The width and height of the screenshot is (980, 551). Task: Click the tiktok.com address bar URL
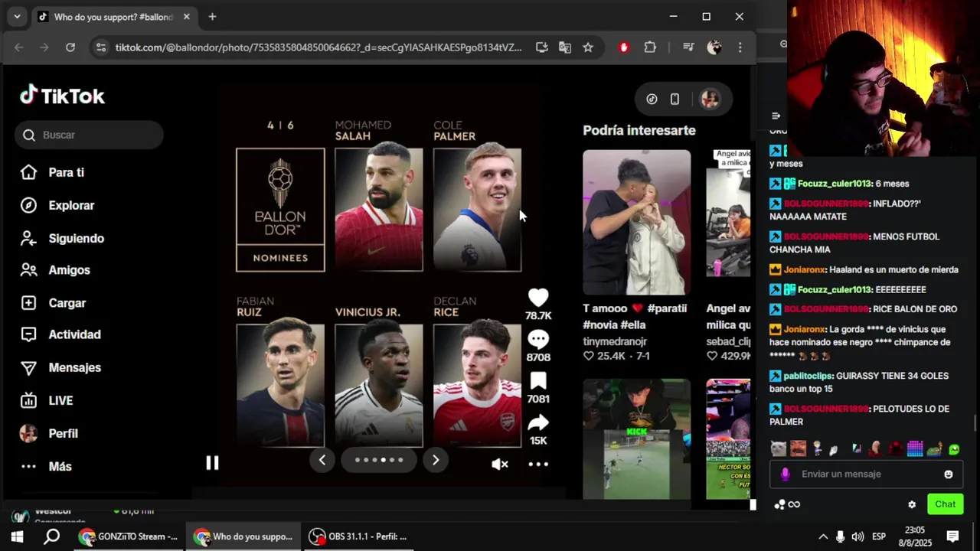pyautogui.click(x=318, y=47)
